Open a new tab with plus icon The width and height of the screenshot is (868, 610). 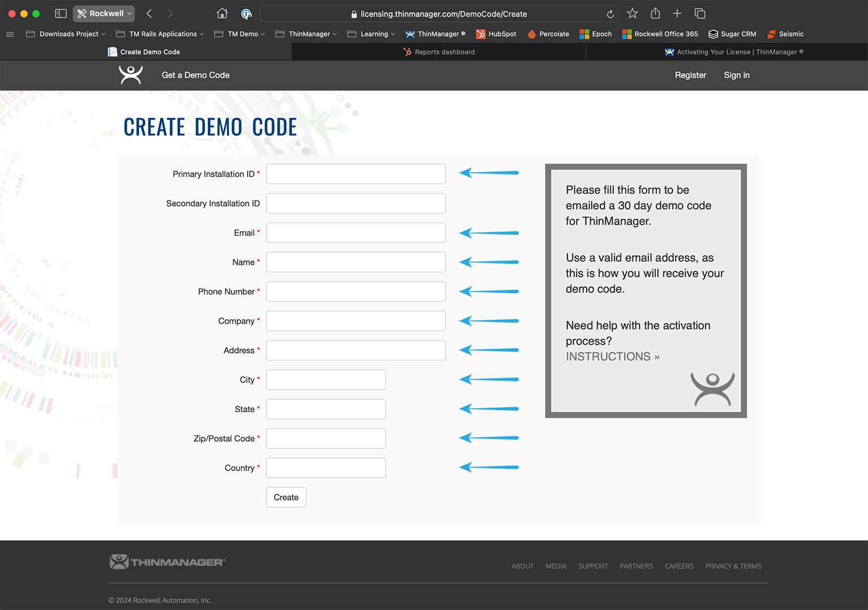point(677,14)
